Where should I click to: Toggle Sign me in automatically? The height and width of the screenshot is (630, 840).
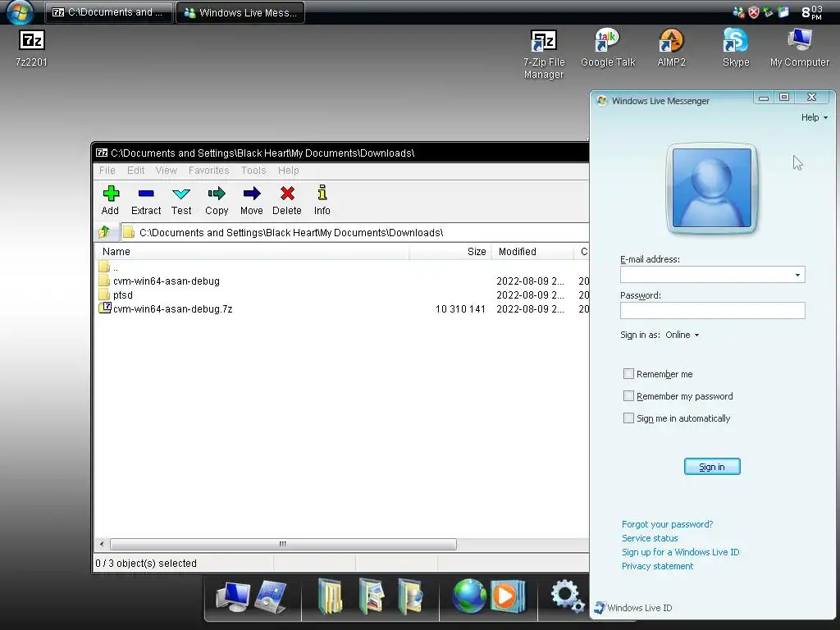tap(628, 418)
